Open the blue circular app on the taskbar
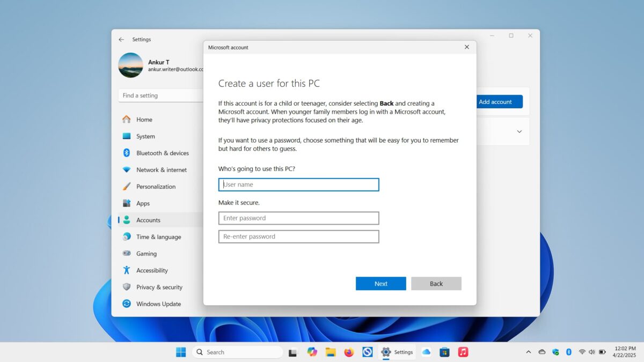Viewport: 644px width, 362px height. coord(368,352)
